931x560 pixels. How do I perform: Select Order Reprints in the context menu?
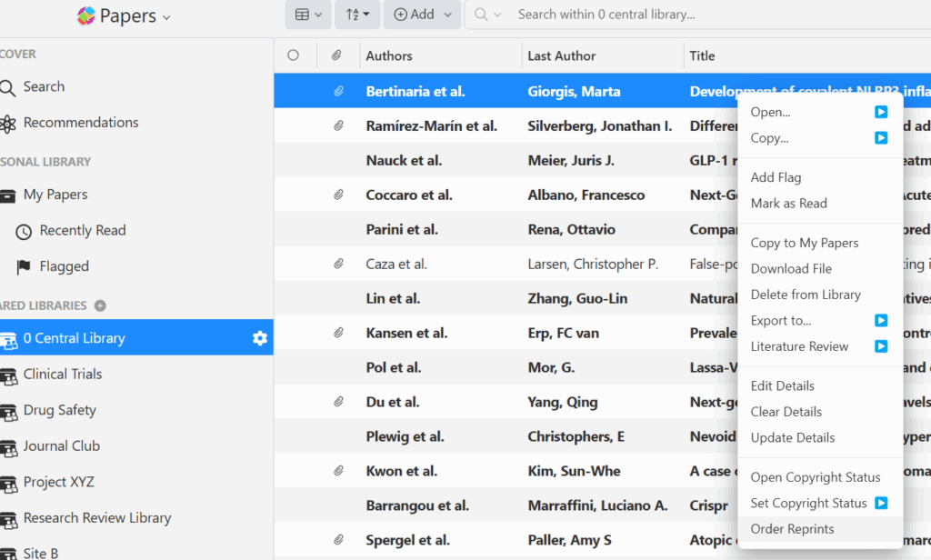coord(792,529)
